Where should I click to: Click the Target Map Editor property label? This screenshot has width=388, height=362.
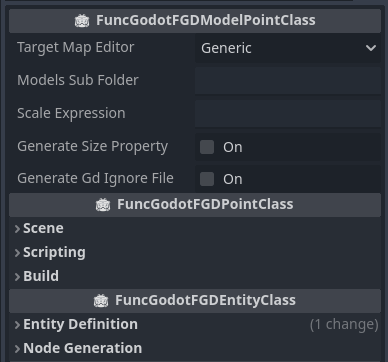[76, 47]
